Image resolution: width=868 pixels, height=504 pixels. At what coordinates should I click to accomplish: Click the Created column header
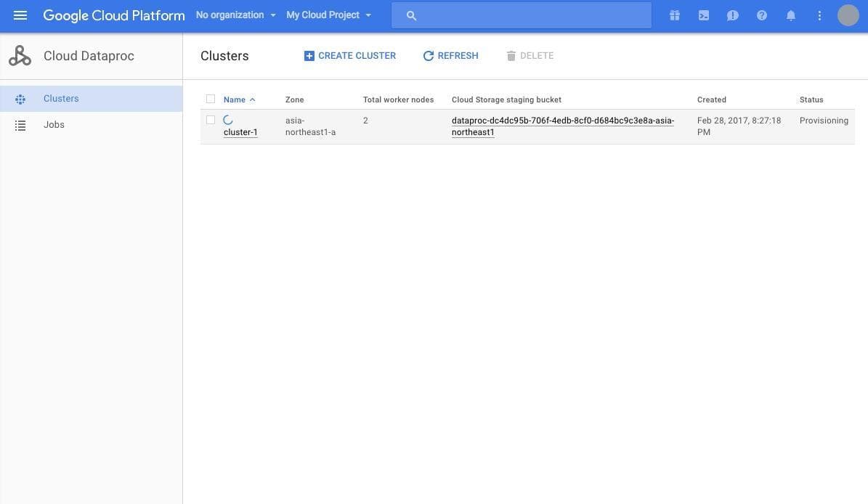(x=711, y=99)
